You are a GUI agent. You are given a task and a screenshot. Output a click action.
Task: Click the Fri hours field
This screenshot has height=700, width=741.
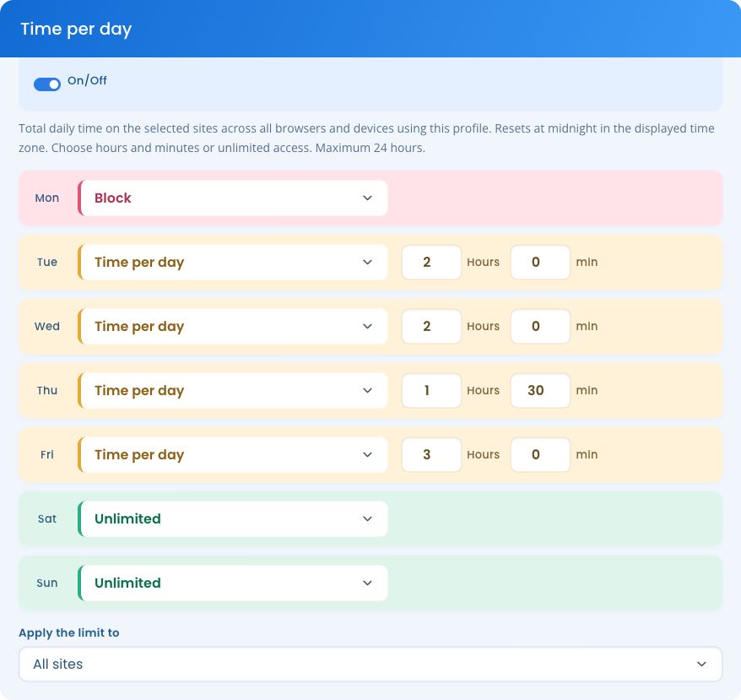(431, 454)
